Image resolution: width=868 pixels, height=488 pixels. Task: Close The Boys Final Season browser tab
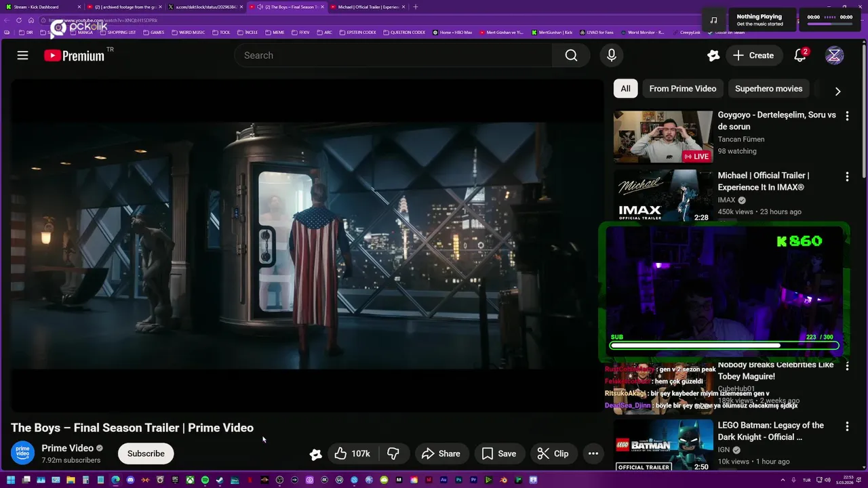coord(322,7)
